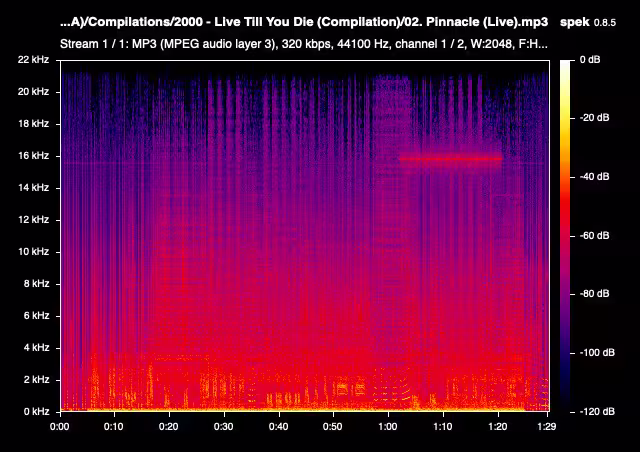Click the 1:29 end time label
Screen dimensions: 640x452
[x=547, y=427]
